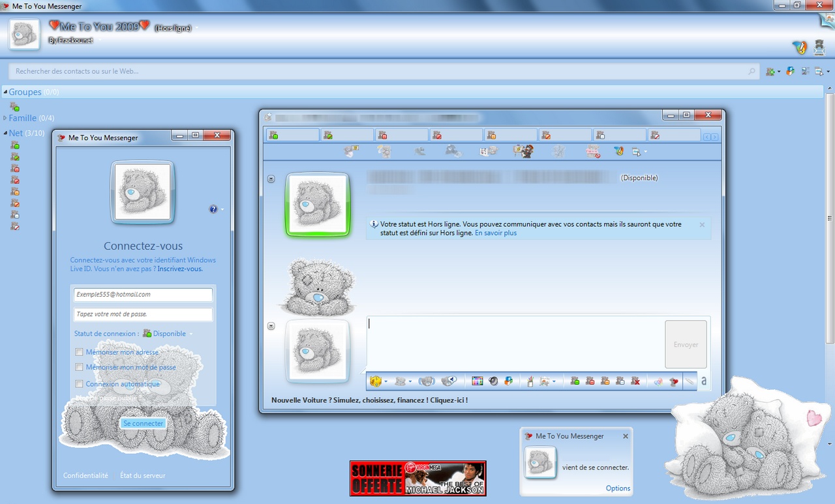835x504 pixels.
Task: Open the Inscrivez-vous sign-up link
Action: 180,269
